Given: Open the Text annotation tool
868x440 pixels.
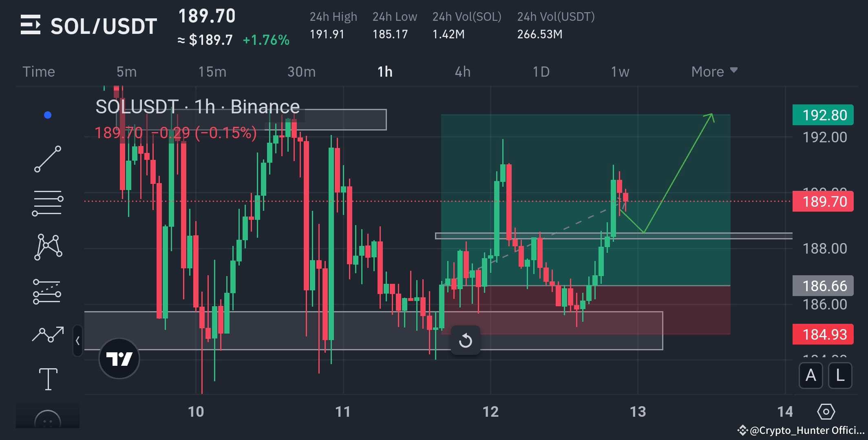Looking at the screenshot, I should 48,378.
